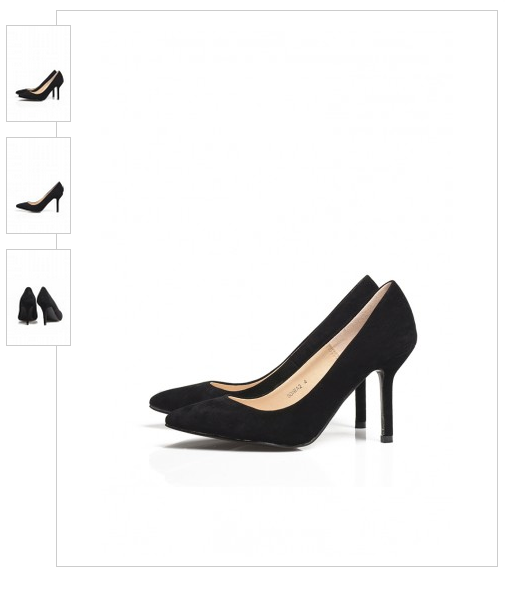
Task: Click the right shoe in the third thumbnail
Action: [50, 305]
